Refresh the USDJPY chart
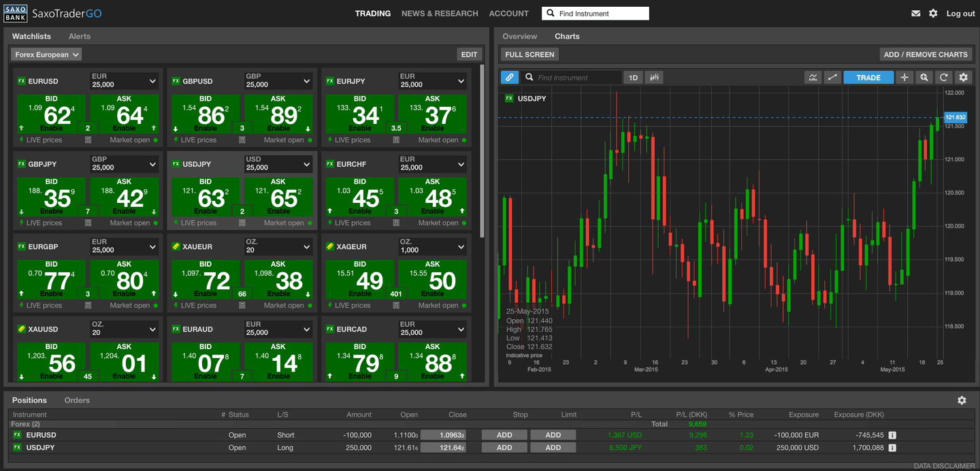The image size is (980, 471). click(944, 77)
